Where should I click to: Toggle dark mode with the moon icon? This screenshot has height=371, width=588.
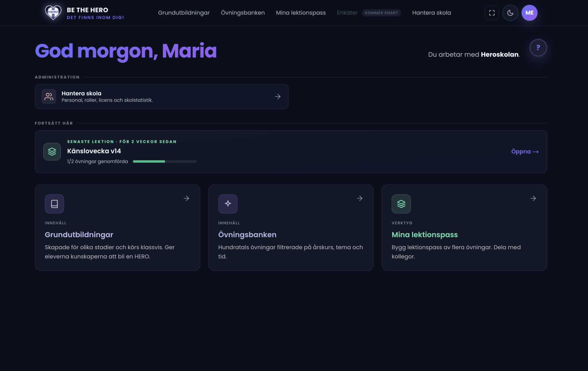click(510, 13)
